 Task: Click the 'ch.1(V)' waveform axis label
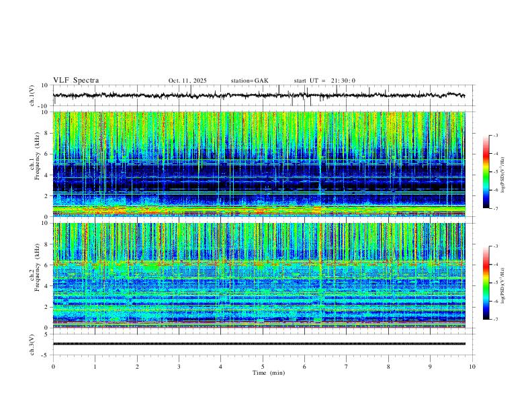32,95
